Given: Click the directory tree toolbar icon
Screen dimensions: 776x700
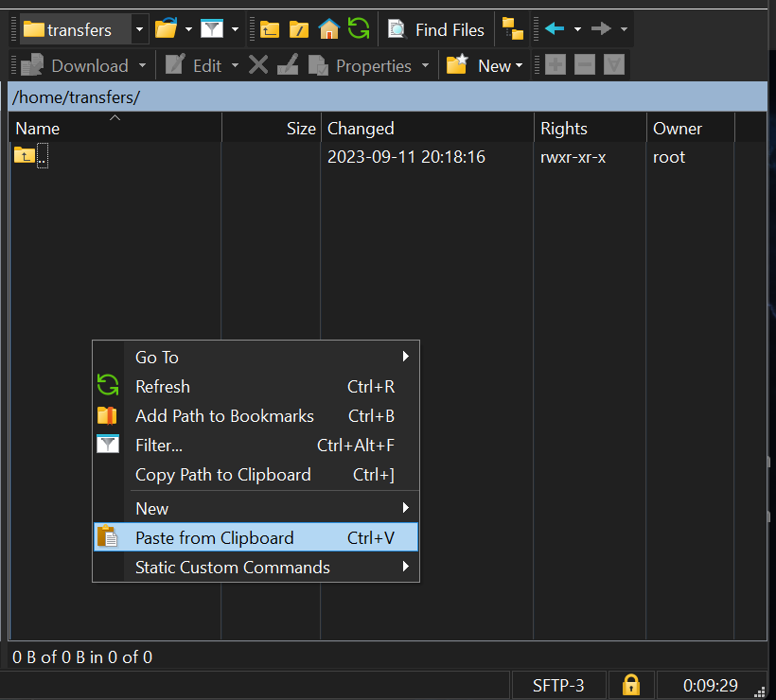Looking at the screenshot, I should [x=513, y=29].
